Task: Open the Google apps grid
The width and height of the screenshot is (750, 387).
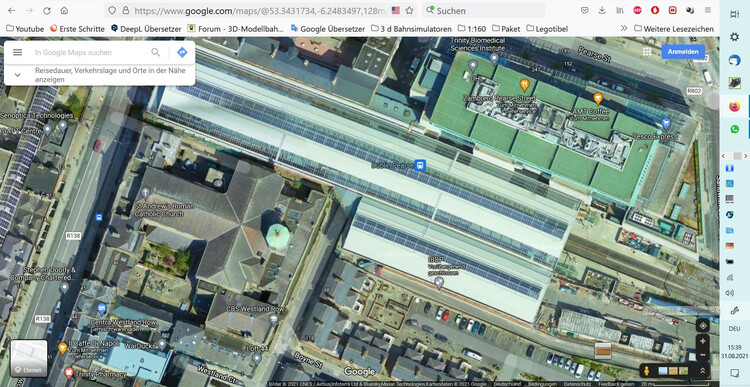Action: [647, 52]
